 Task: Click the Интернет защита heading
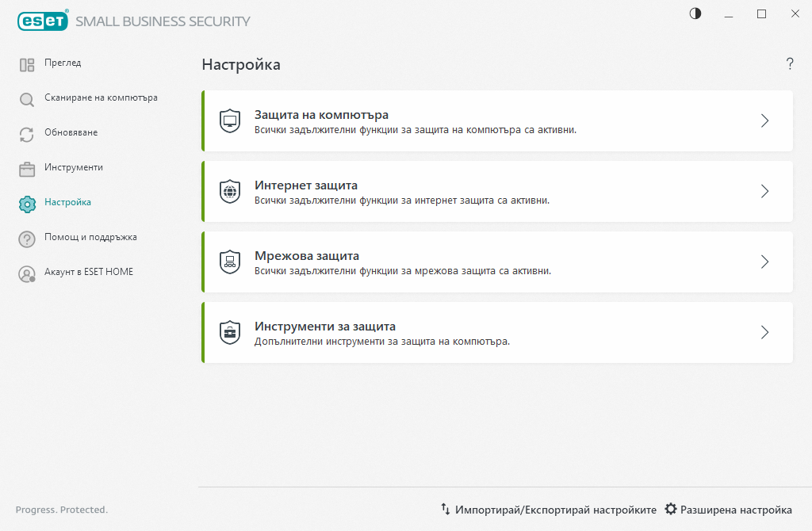pyautogui.click(x=306, y=185)
